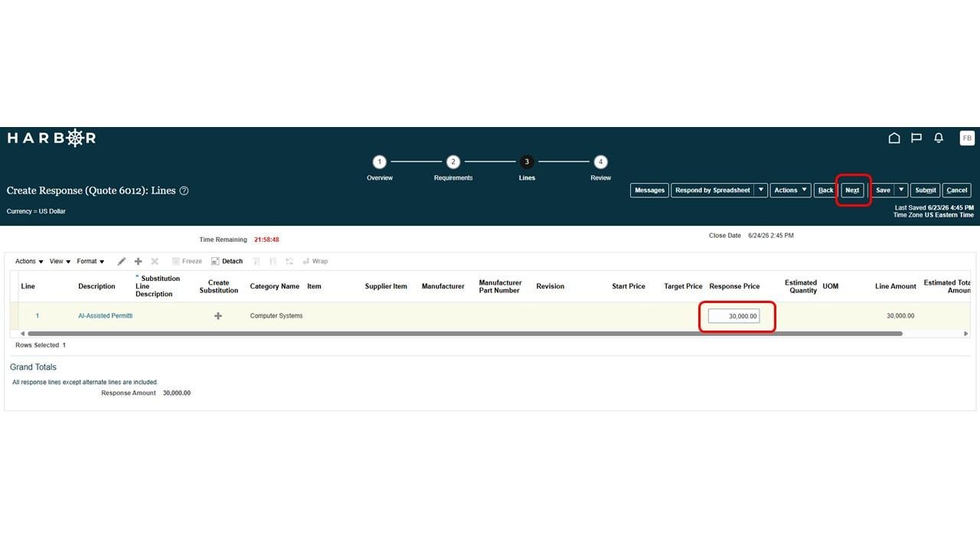Open notifications bell
Screen dimensions: 980x551
pos(939,138)
